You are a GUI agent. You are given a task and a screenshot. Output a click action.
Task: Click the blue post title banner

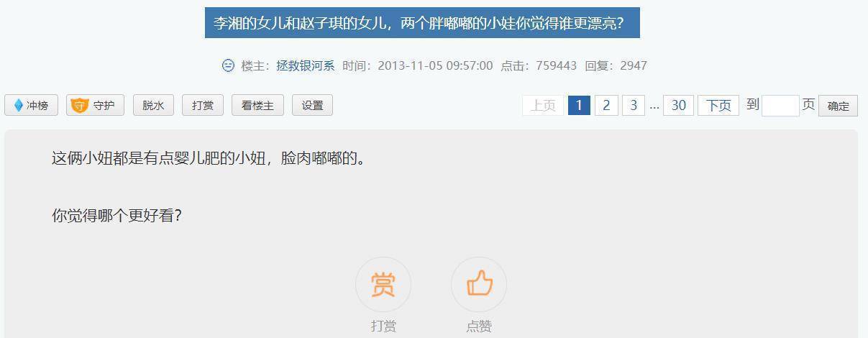pyautogui.click(x=422, y=23)
